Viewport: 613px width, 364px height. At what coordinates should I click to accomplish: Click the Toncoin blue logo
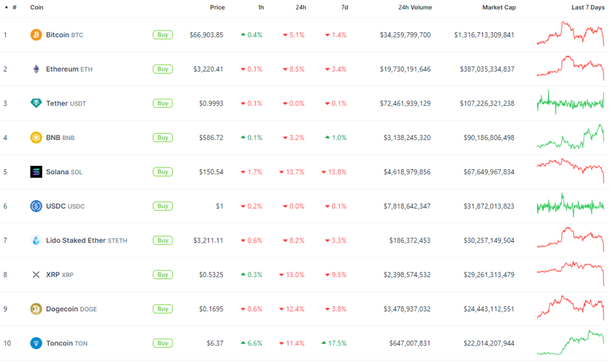coord(36,343)
